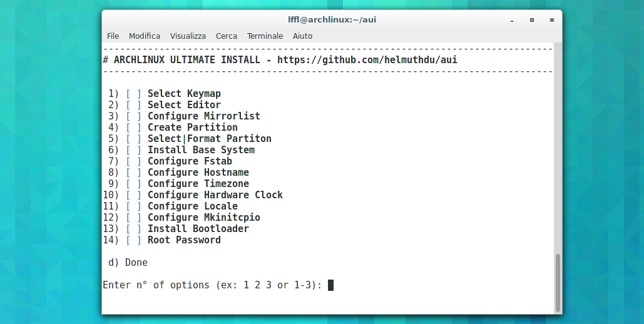Open the Aiuto menu
644x324 pixels.
pos(303,36)
